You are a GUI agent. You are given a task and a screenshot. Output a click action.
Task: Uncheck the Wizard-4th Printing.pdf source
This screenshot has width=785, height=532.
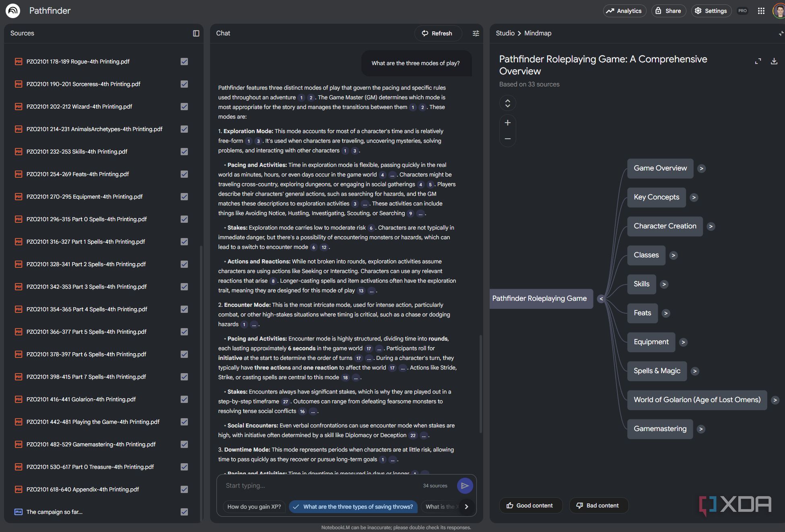(184, 107)
